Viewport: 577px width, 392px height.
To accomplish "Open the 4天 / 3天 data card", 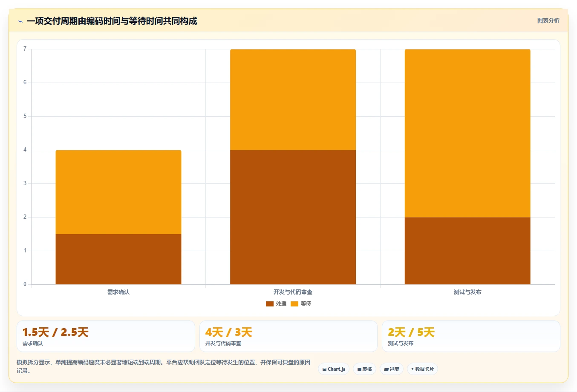I will (x=288, y=336).
